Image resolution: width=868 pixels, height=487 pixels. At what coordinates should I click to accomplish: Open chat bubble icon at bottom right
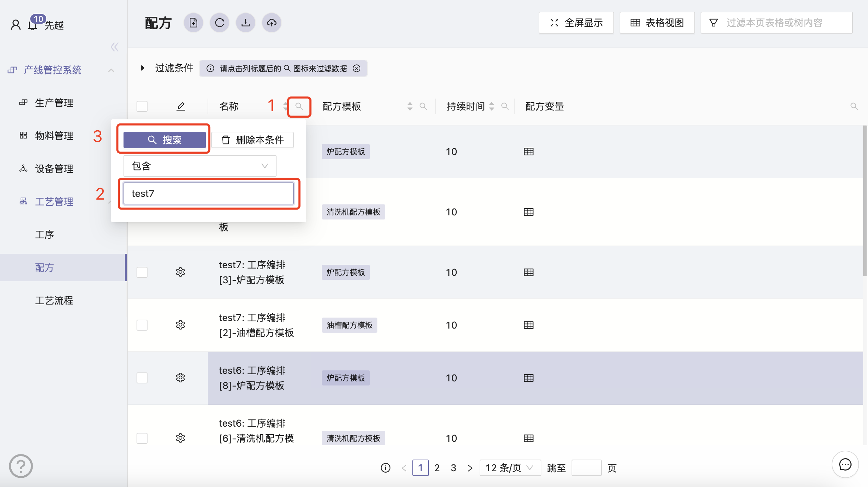[845, 465]
